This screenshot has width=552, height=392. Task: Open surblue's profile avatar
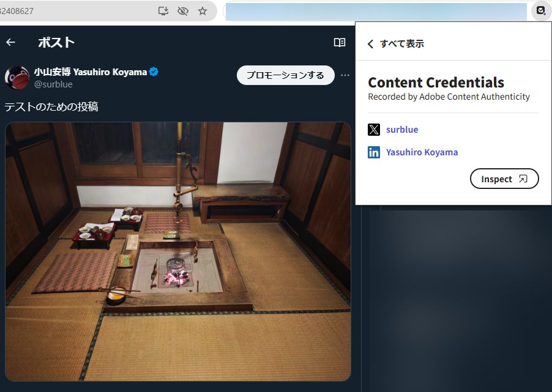point(17,78)
